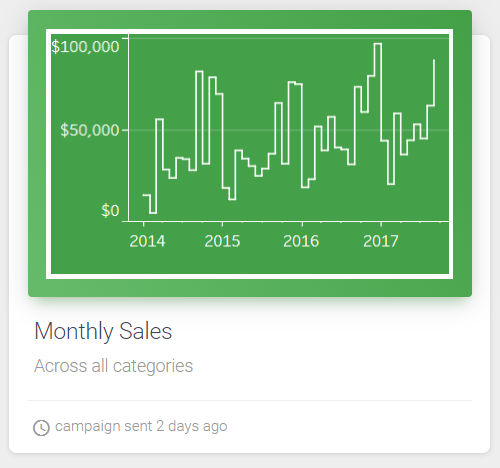
Task: Click the final rising line at chart's end
Action: click(x=434, y=83)
